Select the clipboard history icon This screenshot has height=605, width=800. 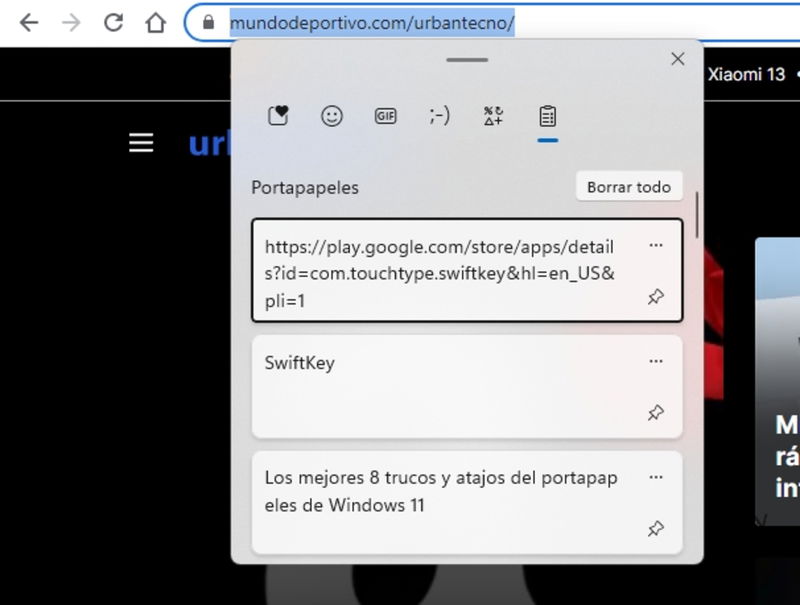546,115
